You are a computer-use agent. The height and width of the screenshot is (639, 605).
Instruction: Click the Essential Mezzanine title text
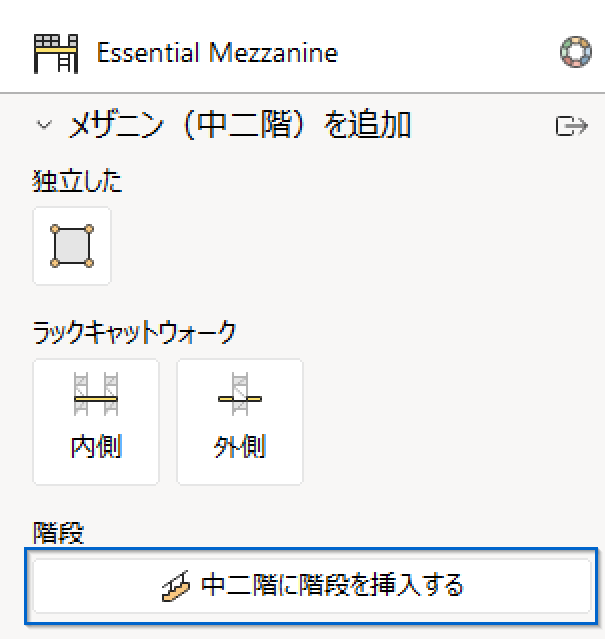[218, 53]
